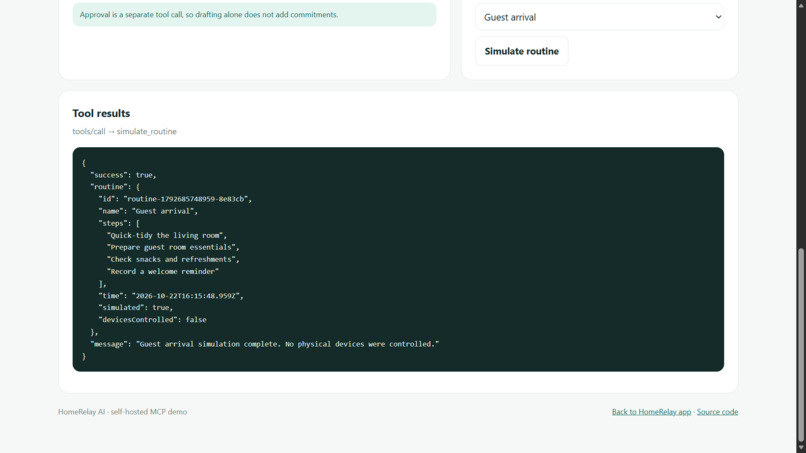Click the "steps": [ line

119,224
